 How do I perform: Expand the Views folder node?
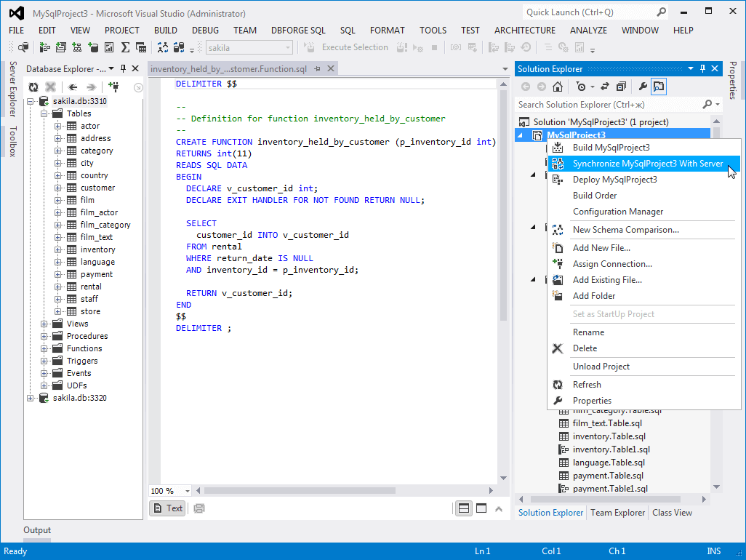(44, 324)
